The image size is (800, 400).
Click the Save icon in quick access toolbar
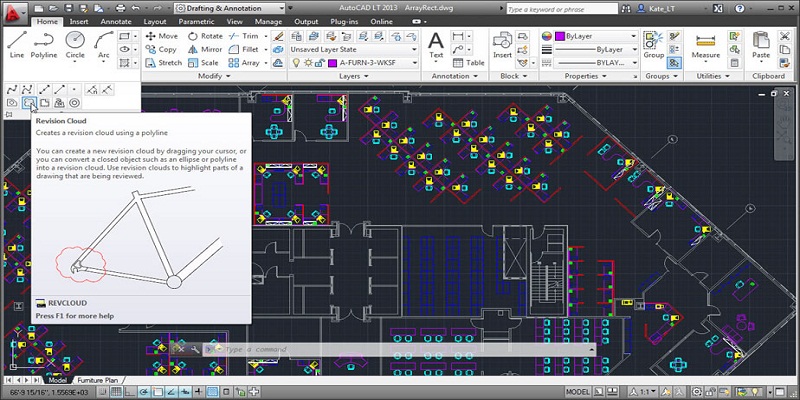click(69, 8)
